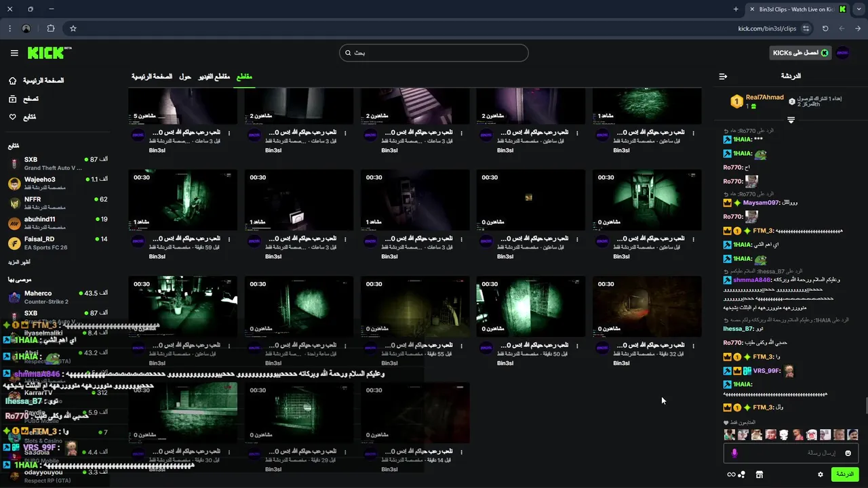Click the search input field
This screenshot has width=868, height=488.
pyautogui.click(x=434, y=53)
